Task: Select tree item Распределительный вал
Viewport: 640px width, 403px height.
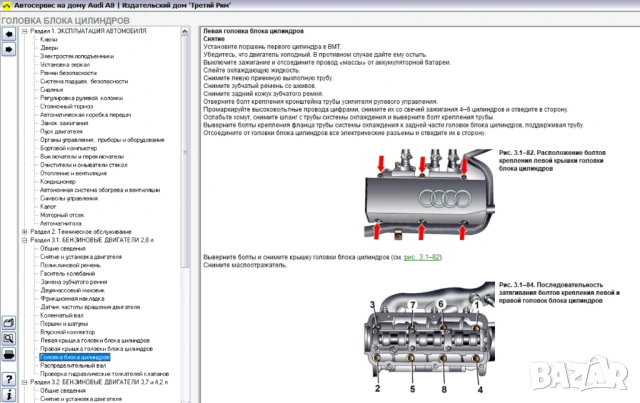Action: [73, 365]
